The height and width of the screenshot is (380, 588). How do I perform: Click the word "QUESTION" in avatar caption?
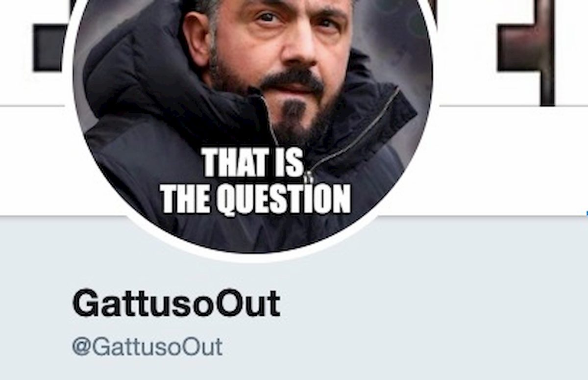(284, 200)
